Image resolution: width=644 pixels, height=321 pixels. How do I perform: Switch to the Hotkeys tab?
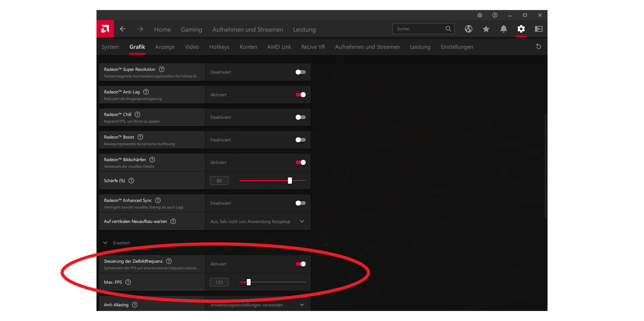[x=219, y=47]
